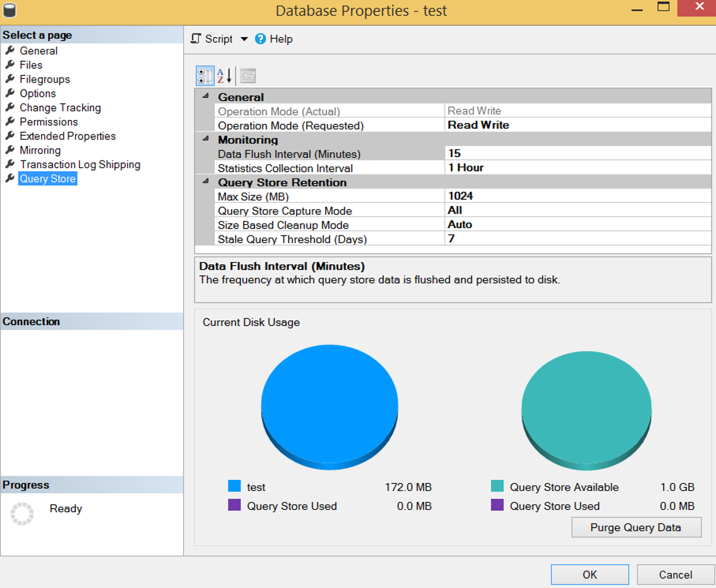Screen dimensions: 716x588
Task: Click the 172.0 MB size value
Action: coord(409,487)
